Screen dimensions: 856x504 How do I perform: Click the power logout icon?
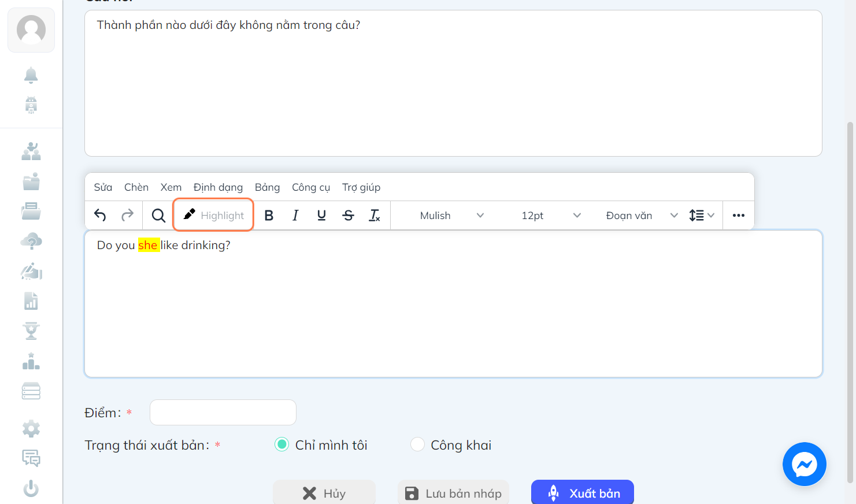coord(31,489)
